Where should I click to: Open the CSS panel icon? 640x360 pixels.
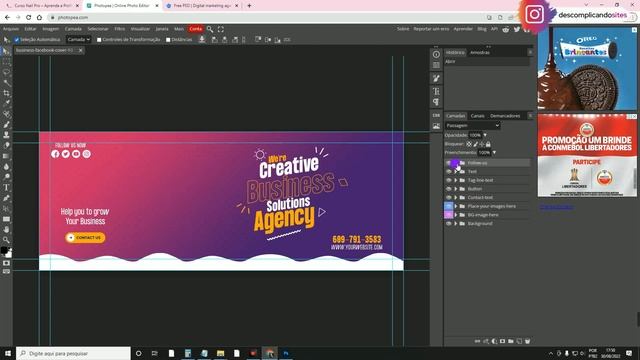click(436, 116)
